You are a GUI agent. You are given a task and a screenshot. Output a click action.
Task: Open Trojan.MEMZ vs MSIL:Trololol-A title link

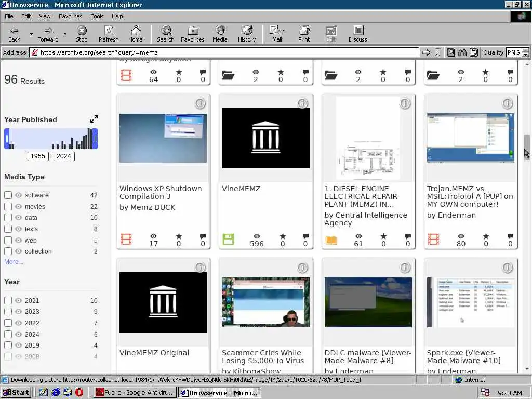(x=470, y=196)
